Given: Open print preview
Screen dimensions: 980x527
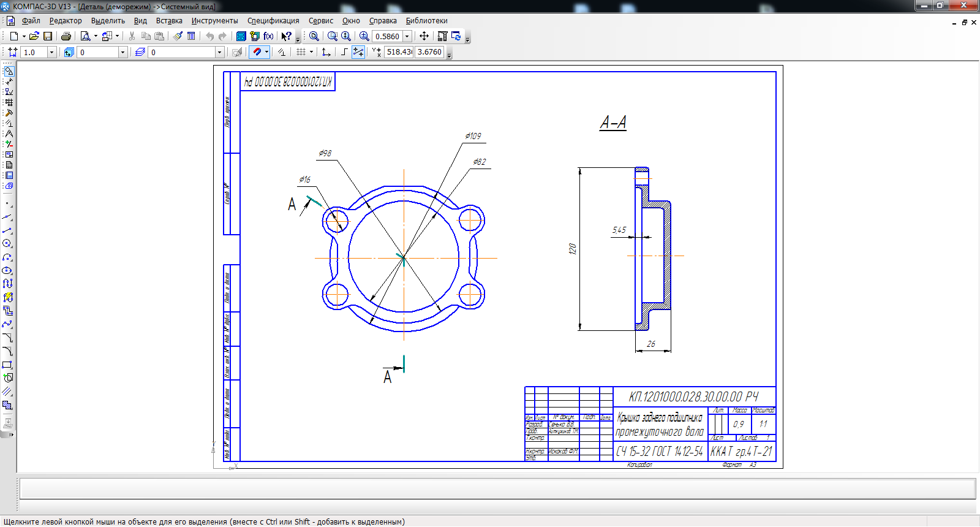Looking at the screenshot, I should (x=85, y=36).
